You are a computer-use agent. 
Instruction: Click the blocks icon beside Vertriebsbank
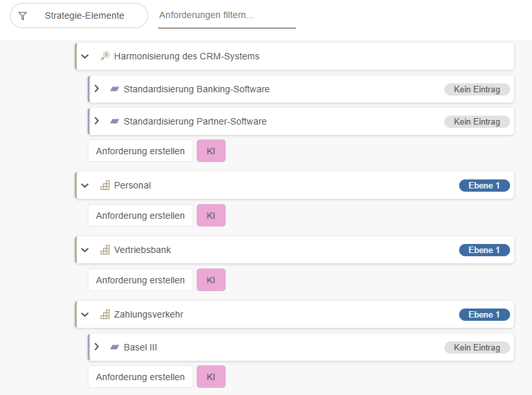click(105, 250)
